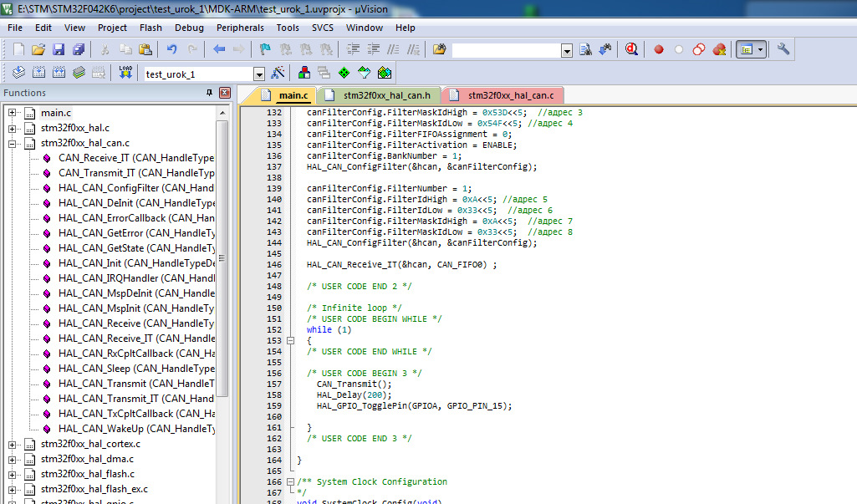The height and width of the screenshot is (504, 857).
Task: Click the Manage Run-Time Environment green diamond icon
Action: [343, 73]
